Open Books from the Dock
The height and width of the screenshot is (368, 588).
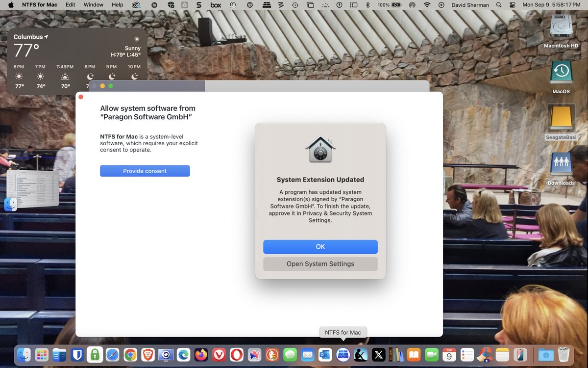[414, 354]
